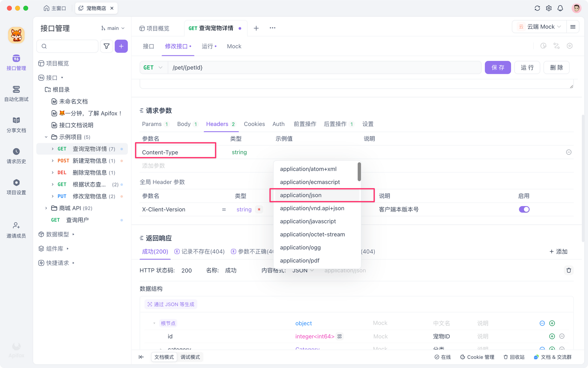Expand the 快捷请求 section
Image resolution: width=588 pixels, height=368 pixels.
click(73, 263)
